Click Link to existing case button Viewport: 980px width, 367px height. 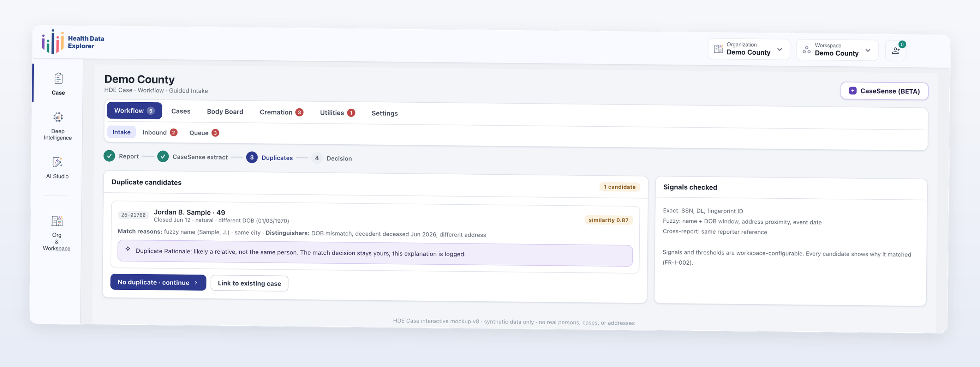pyautogui.click(x=249, y=283)
